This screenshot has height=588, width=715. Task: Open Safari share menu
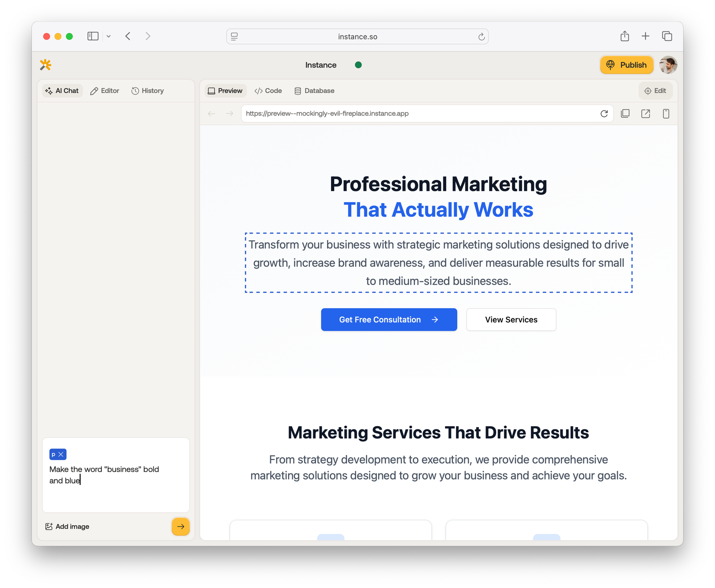(x=625, y=36)
